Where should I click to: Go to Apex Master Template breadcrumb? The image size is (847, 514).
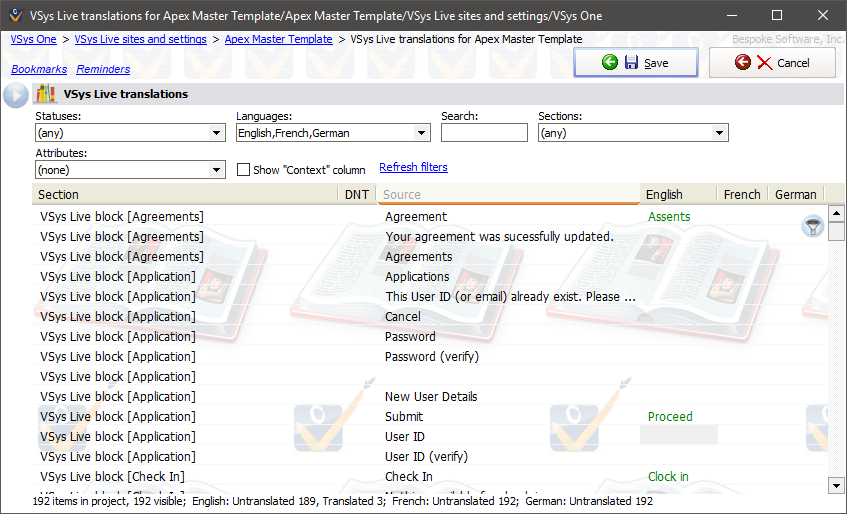coord(278,39)
